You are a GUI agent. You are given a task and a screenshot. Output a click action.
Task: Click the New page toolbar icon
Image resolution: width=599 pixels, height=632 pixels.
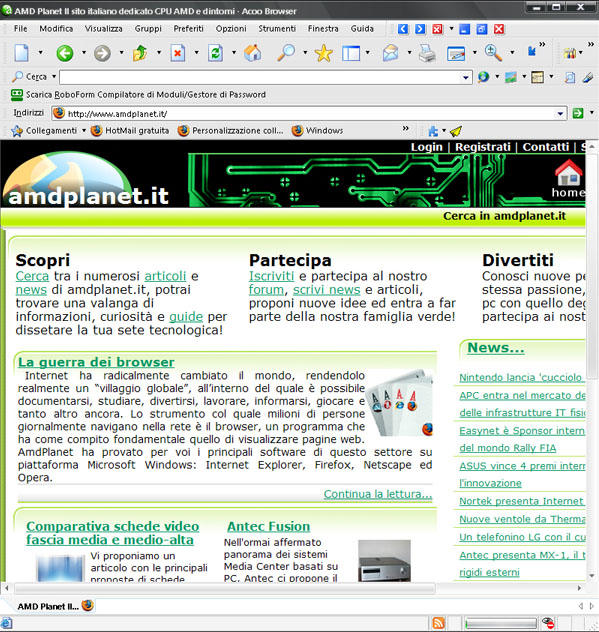tap(21, 53)
